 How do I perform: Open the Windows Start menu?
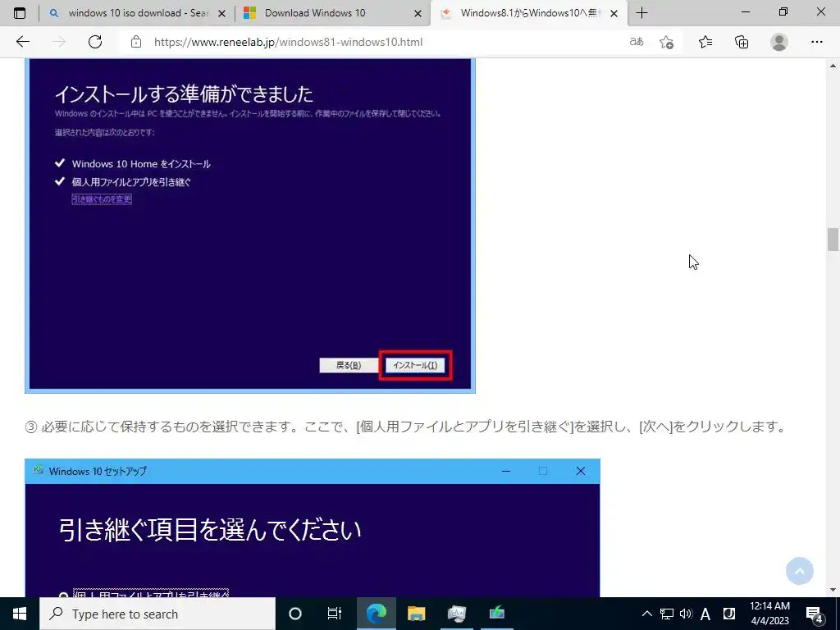click(x=20, y=614)
